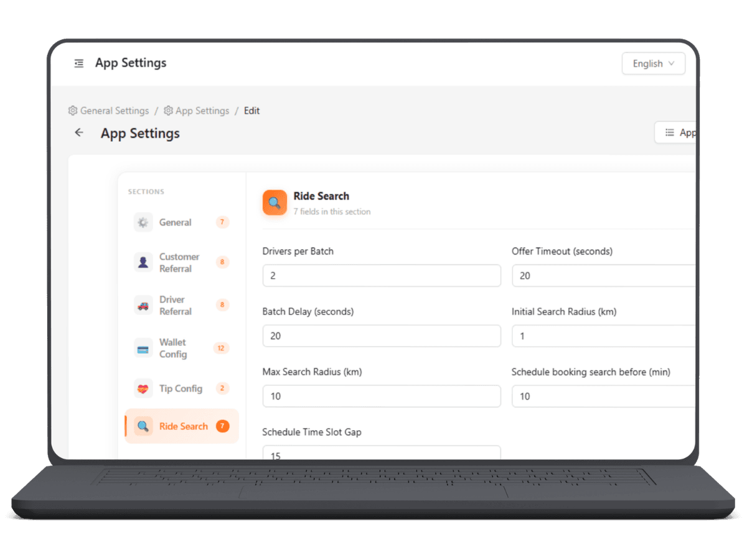Open the General section
The height and width of the screenshot is (560, 747).
pos(182,222)
